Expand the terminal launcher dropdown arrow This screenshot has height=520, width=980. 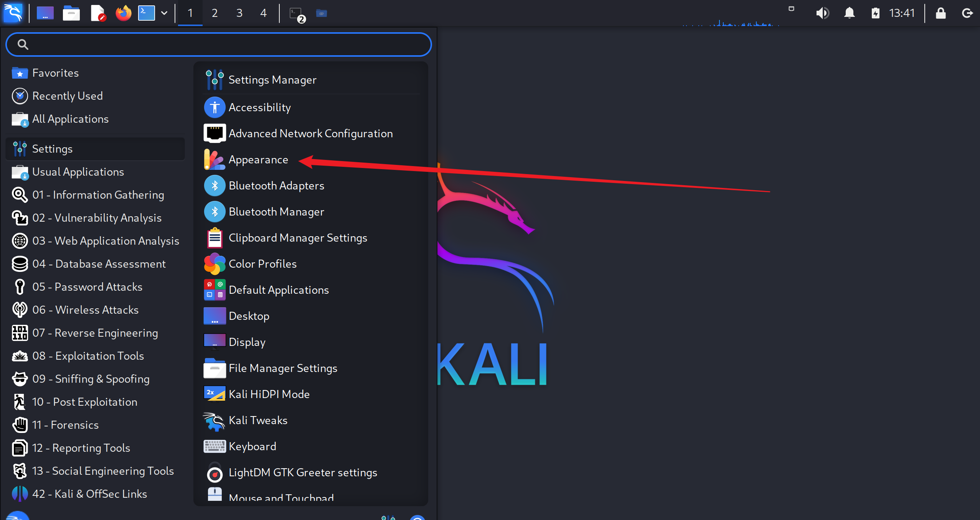[164, 13]
